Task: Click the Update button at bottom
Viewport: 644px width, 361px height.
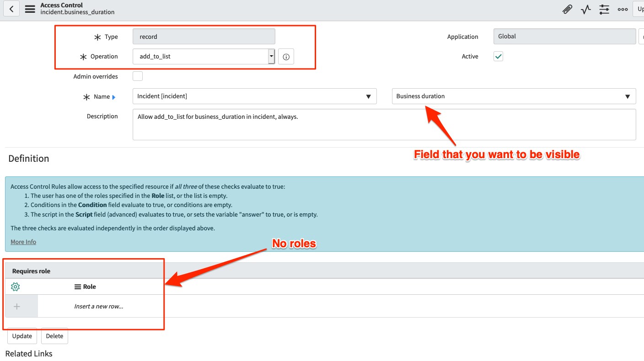Action: click(x=22, y=336)
